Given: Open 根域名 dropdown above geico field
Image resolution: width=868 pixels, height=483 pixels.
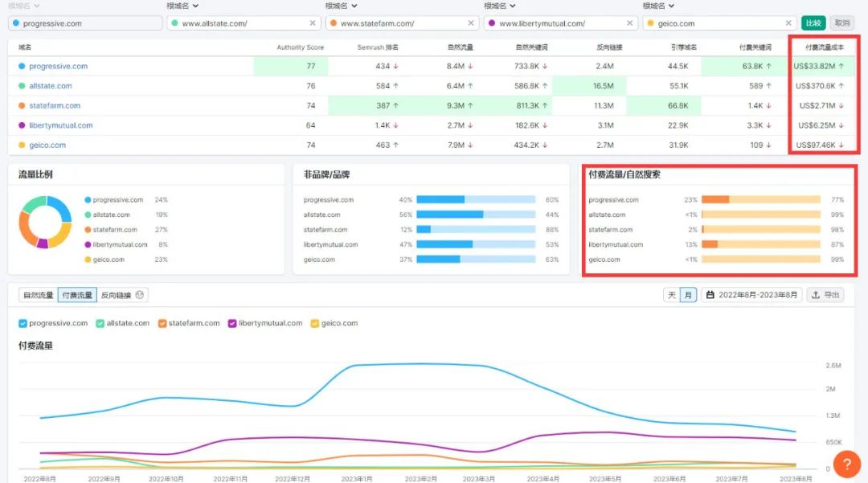Looking at the screenshot, I should click(658, 6).
